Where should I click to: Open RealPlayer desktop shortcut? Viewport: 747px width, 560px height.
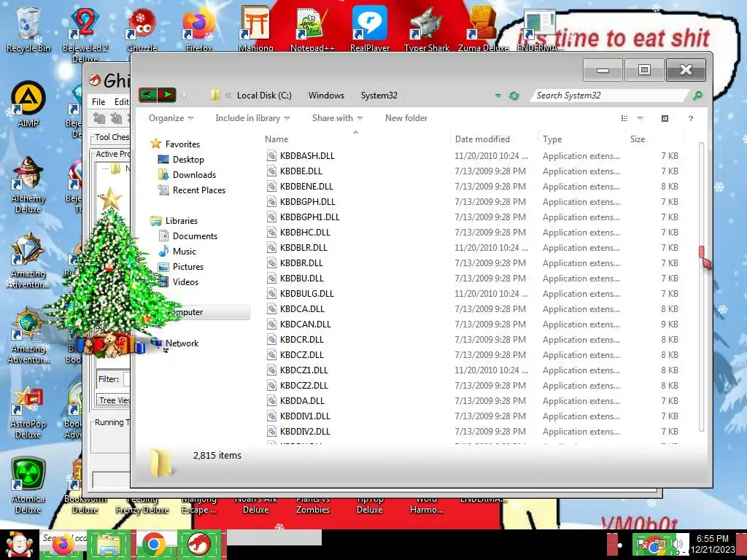tap(370, 28)
